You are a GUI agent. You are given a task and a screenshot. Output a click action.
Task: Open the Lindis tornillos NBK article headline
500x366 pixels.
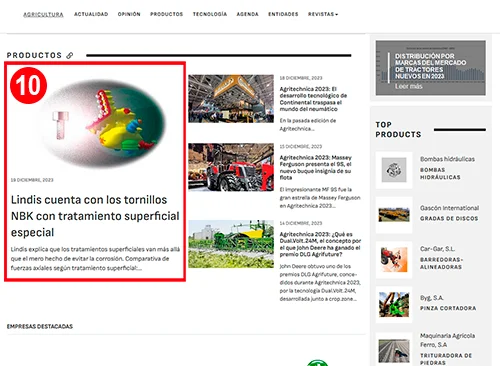[x=95, y=216]
